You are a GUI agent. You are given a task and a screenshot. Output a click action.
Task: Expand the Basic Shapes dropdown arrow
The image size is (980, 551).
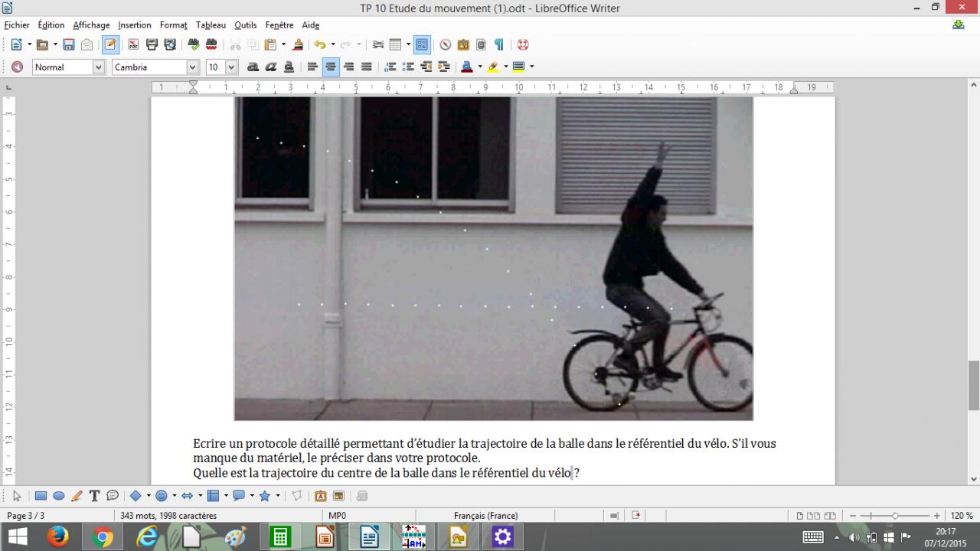149,496
